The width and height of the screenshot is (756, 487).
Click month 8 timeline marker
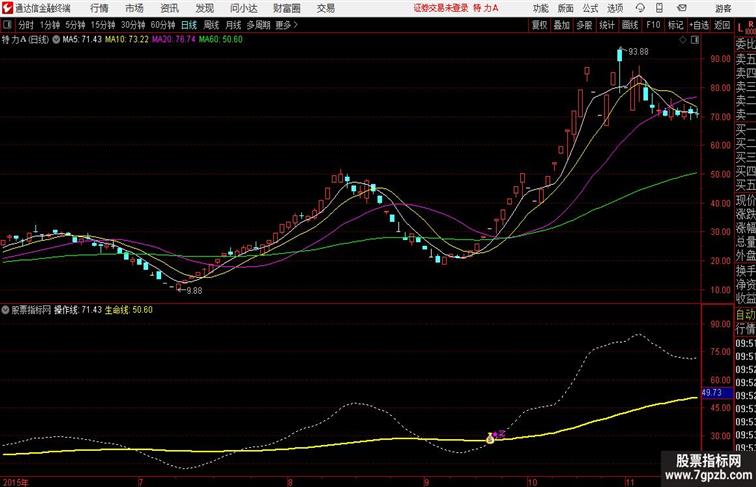tap(290, 482)
